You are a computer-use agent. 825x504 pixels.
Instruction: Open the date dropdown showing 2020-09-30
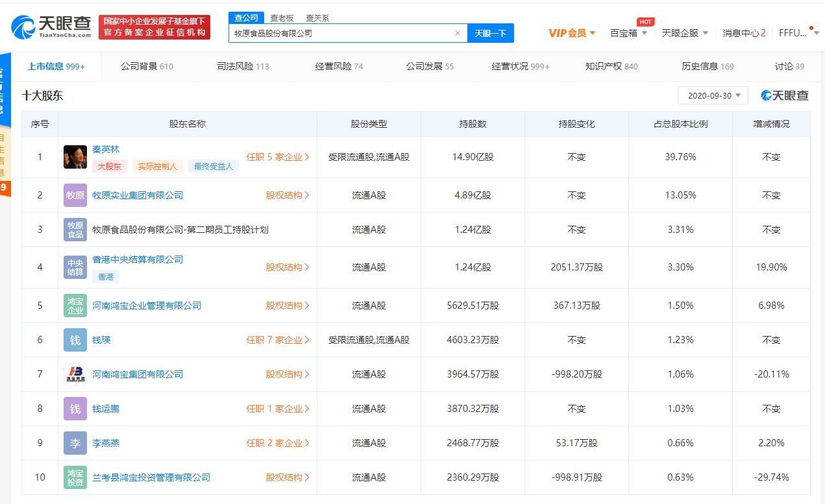coord(713,95)
